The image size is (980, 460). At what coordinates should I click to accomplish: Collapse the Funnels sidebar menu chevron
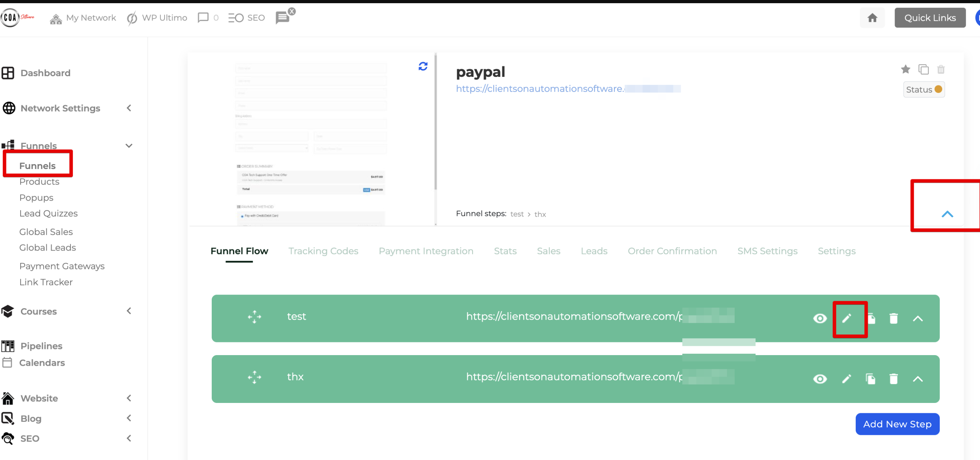pos(129,145)
